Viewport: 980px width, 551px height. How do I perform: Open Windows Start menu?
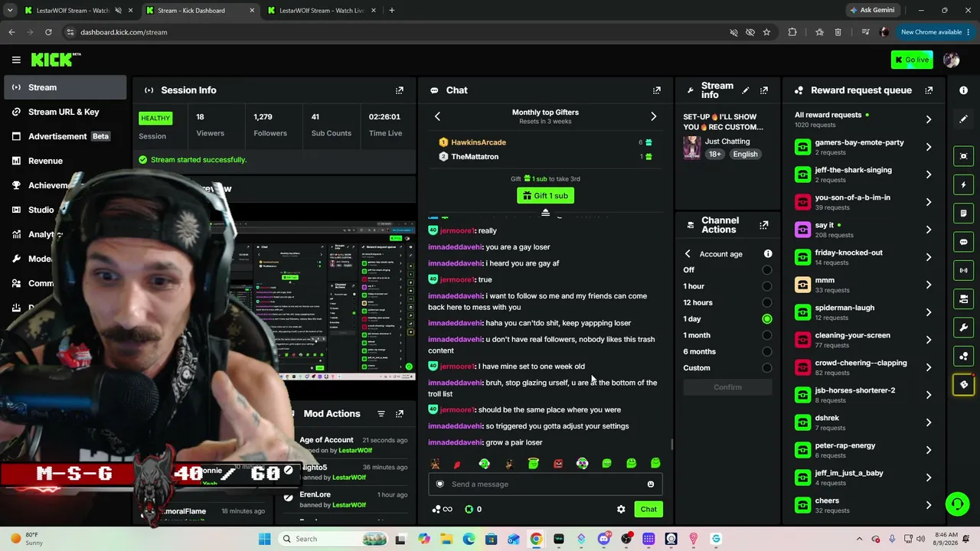point(264,539)
